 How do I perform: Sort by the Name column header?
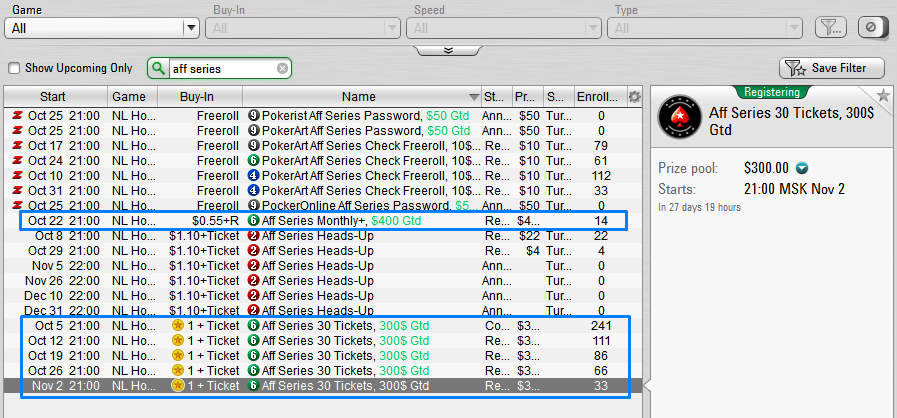tap(358, 97)
